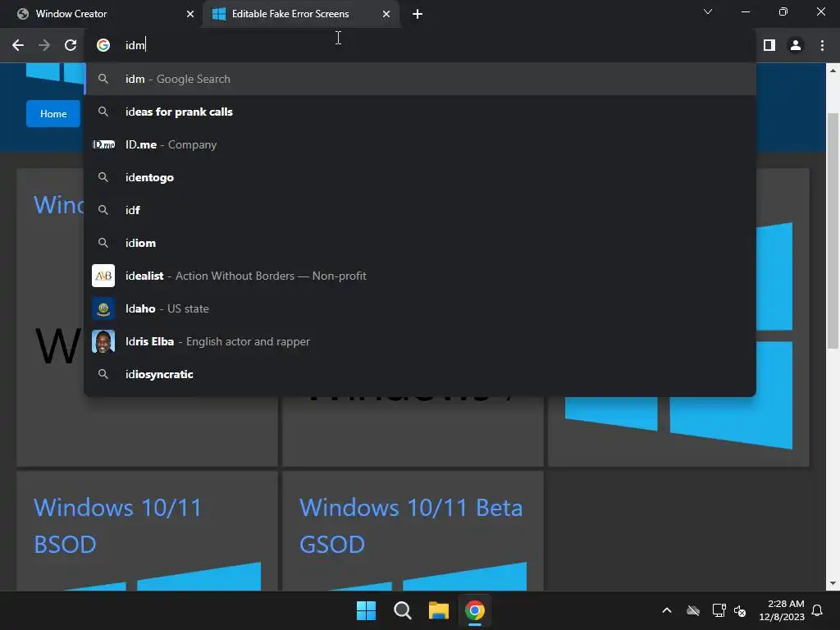
Task: Open a new tab with plus button
Action: [x=418, y=14]
